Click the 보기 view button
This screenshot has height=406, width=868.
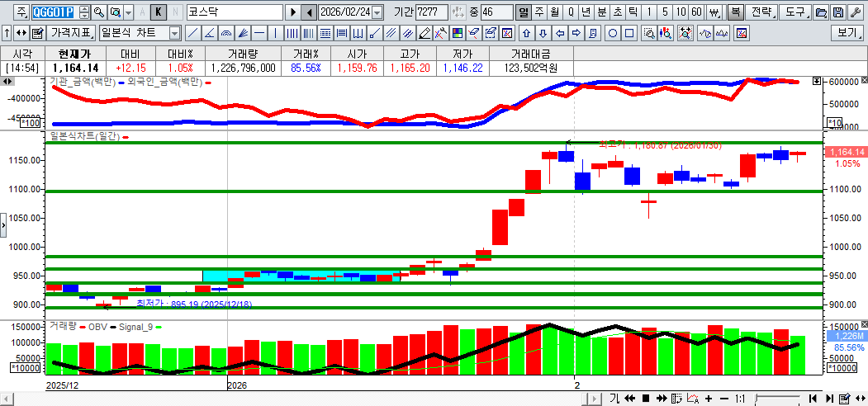pyautogui.click(x=847, y=33)
